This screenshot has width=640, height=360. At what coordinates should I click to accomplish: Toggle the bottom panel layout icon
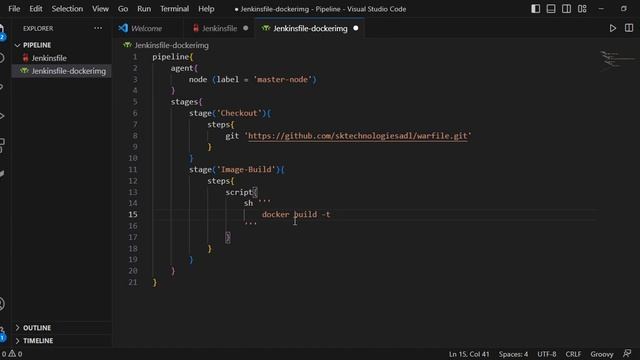pyautogui.click(x=551, y=9)
